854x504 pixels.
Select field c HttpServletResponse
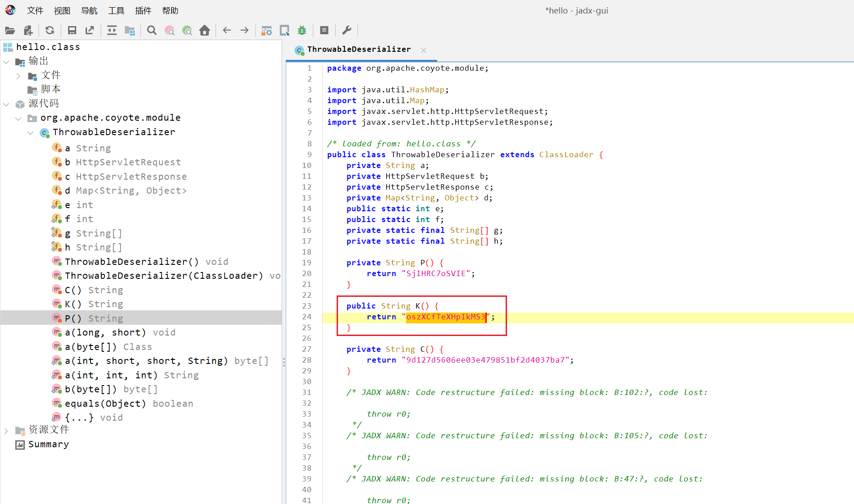point(126,177)
